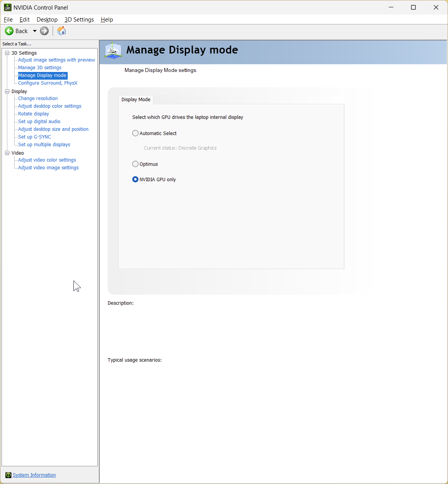Click the Select a Task header text
Screen dimensions: 448x484
coord(17,44)
